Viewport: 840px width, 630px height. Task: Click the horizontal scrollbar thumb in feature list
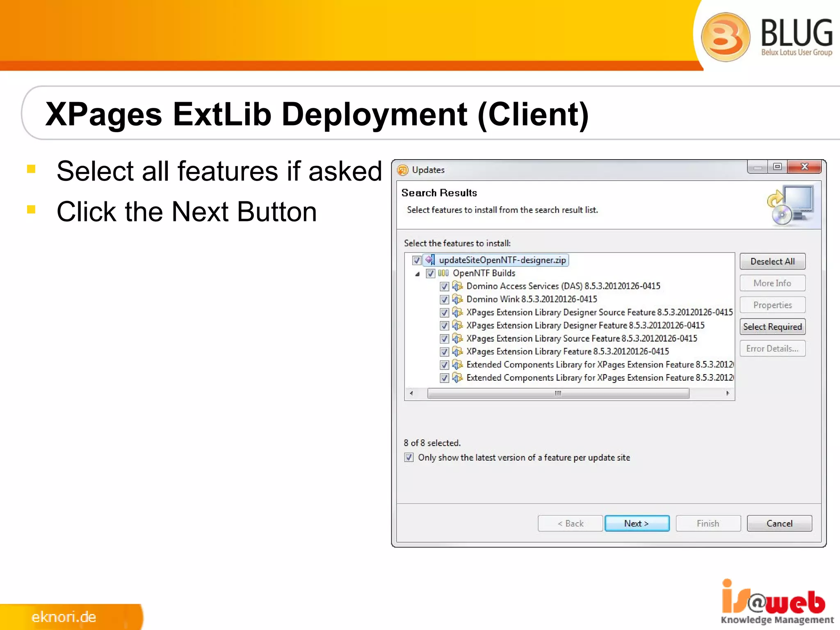[x=558, y=393]
